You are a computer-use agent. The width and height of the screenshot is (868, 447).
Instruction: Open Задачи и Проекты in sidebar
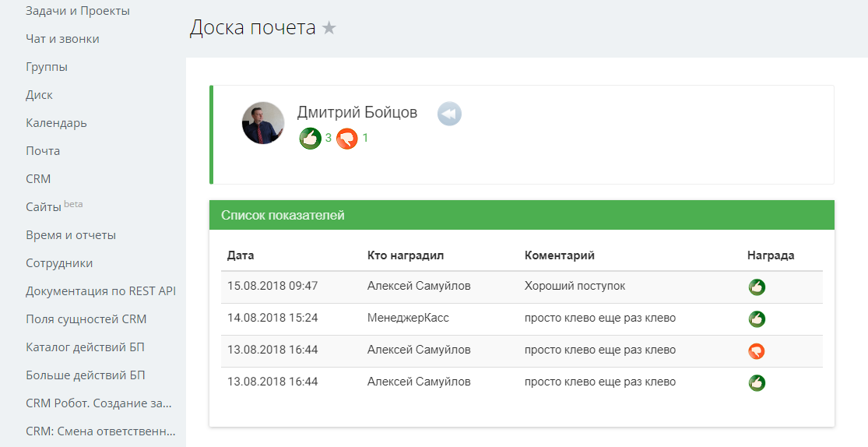pyautogui.click(x=78, y=11)
